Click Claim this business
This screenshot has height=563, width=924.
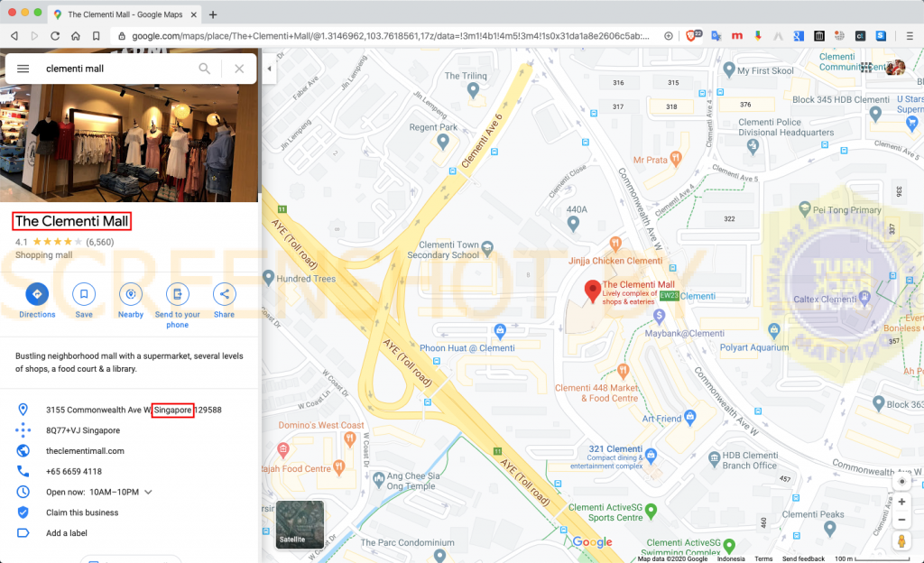pyautogui.click(x=82, y=513)
